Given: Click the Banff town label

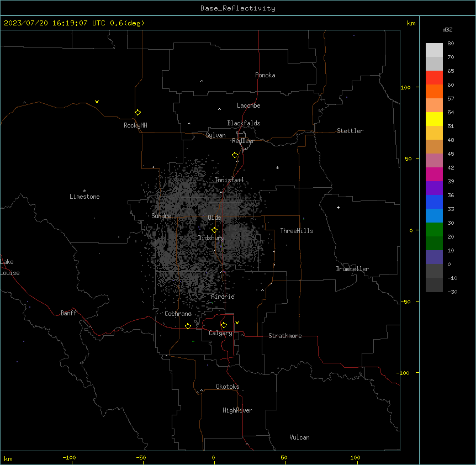Looking at the screenshot, I should [x=68, y=313].
